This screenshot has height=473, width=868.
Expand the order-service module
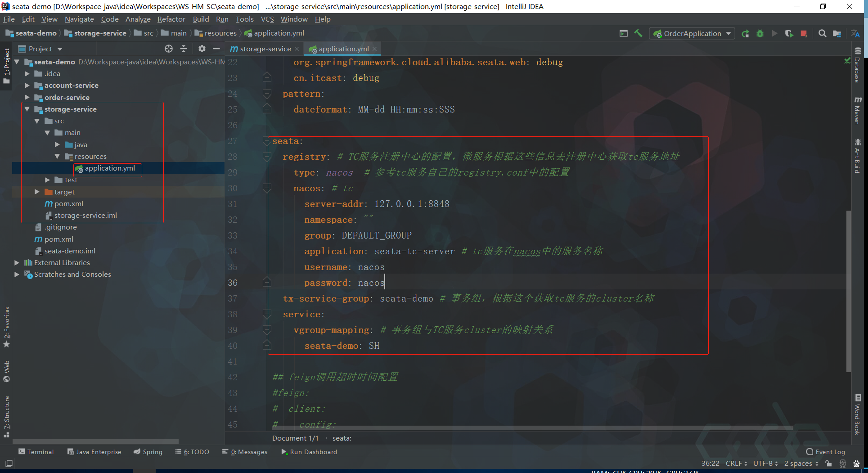point(27,97)
